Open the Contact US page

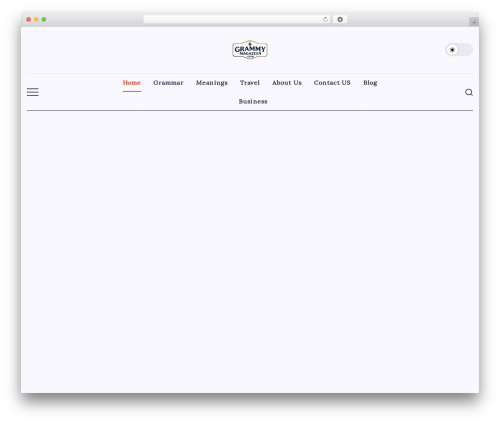click(x=332, y=83)
